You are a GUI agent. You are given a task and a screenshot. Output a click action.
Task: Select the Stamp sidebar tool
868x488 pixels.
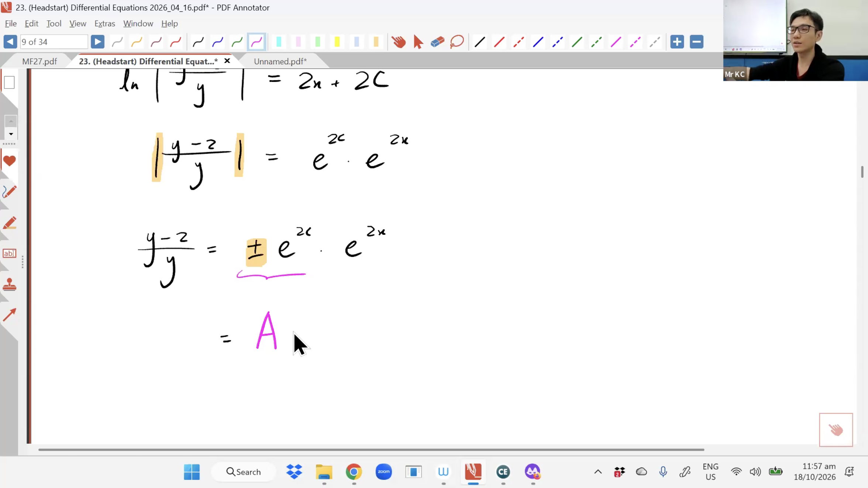pos(9,284)
